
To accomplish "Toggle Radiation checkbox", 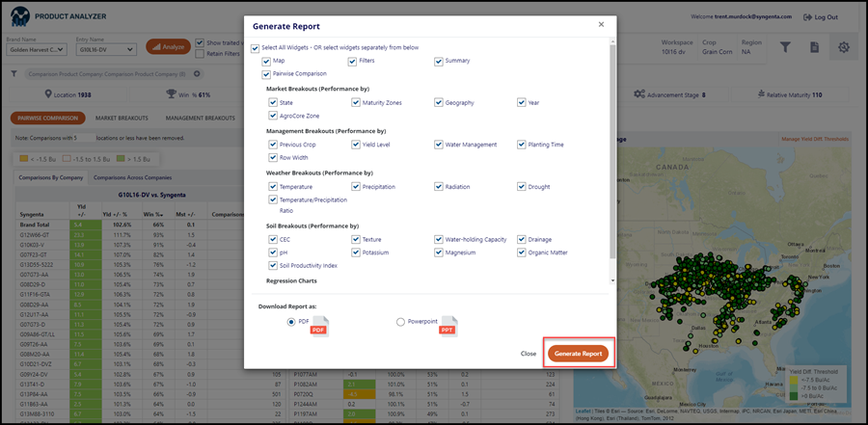I will [439, 187].
